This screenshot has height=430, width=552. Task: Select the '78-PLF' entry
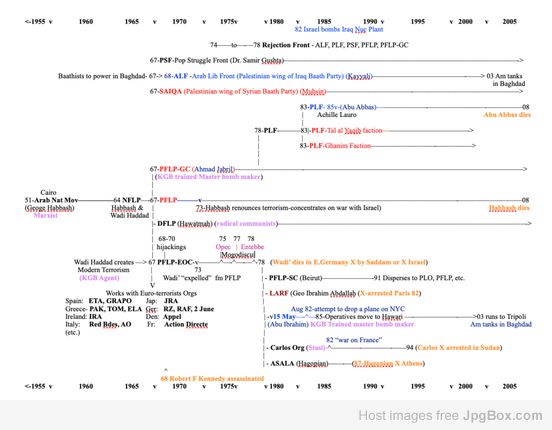266,131
